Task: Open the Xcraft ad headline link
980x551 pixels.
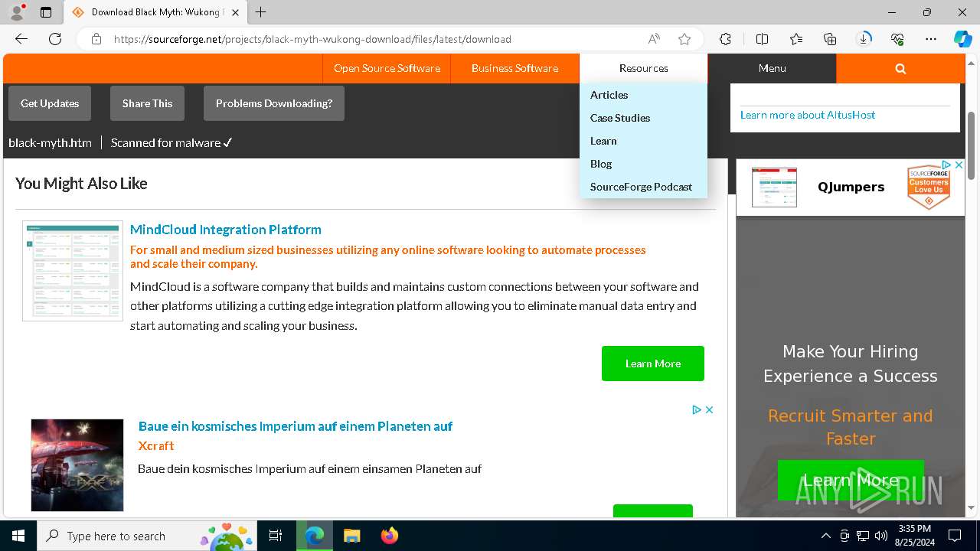Action: (x=296, y=426)
